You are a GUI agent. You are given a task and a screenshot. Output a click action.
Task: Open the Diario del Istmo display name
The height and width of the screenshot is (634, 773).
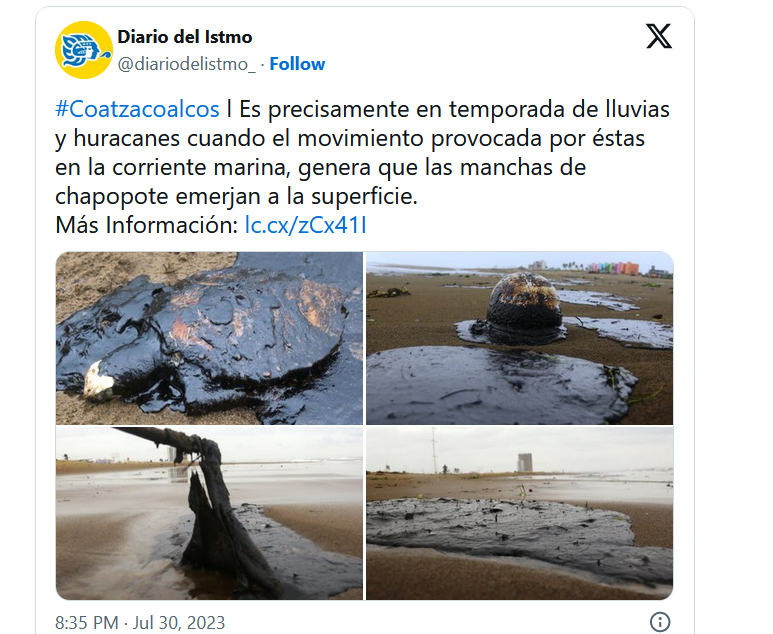click(x=185, y=37)
